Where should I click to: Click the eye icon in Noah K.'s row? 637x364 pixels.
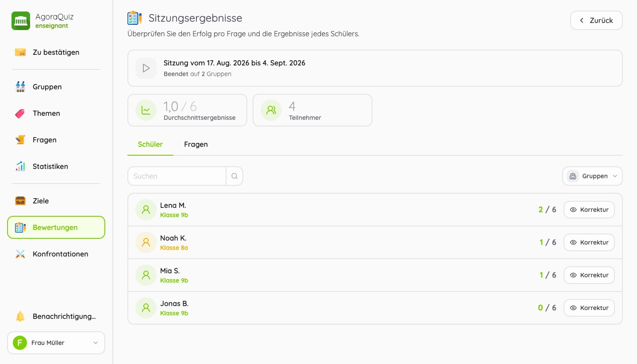(x=573, y=242)
